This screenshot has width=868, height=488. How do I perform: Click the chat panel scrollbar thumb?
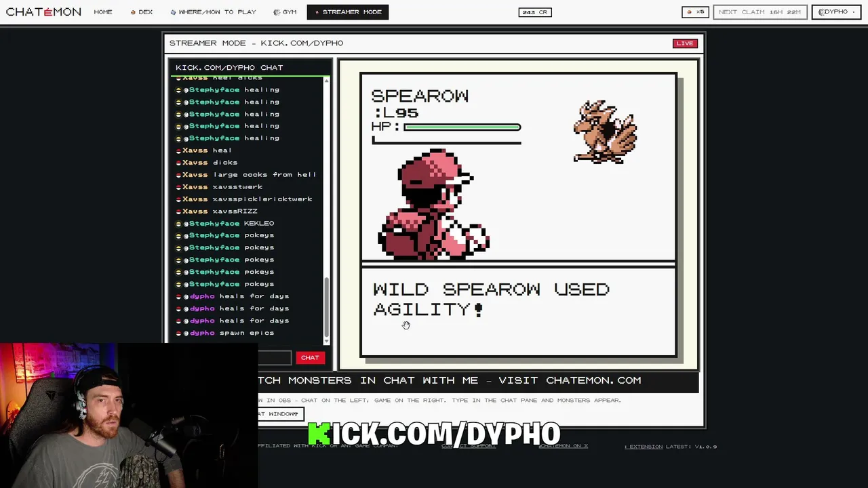[x=326, y=306]
